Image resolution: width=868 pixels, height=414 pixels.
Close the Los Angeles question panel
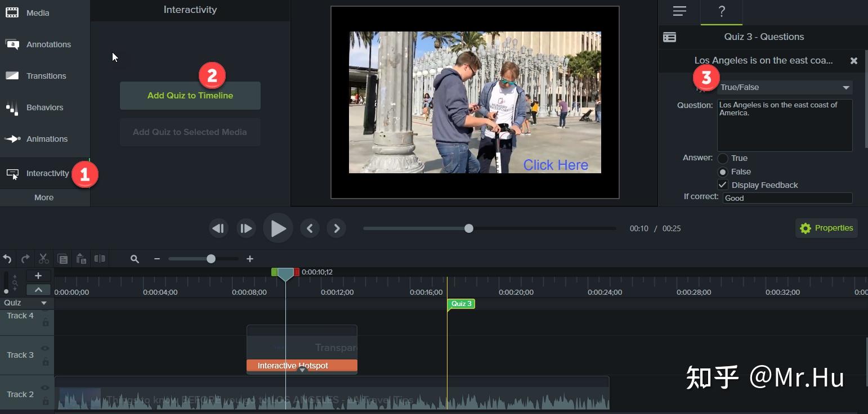tap(853, 61)
